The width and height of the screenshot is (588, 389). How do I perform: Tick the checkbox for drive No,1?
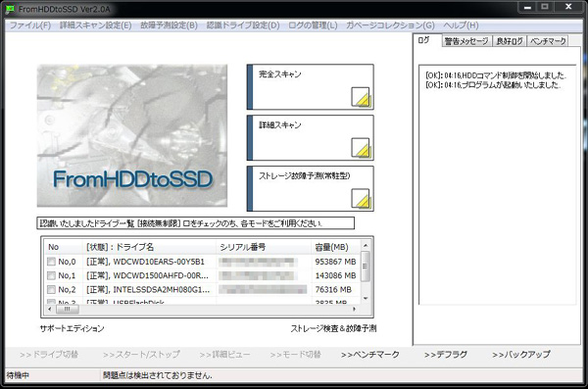[x=51, y=275]
